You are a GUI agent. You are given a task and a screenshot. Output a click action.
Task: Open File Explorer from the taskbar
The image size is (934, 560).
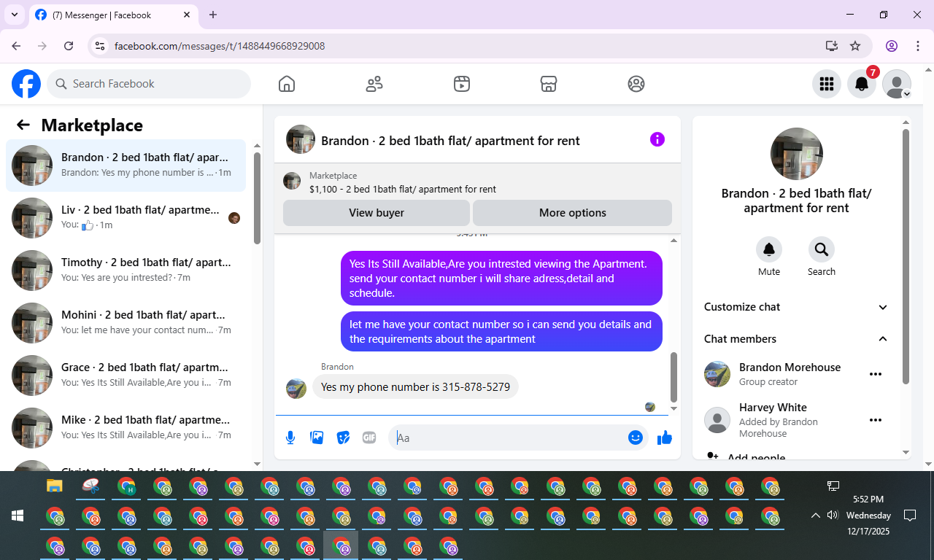(x=55, y=486)
